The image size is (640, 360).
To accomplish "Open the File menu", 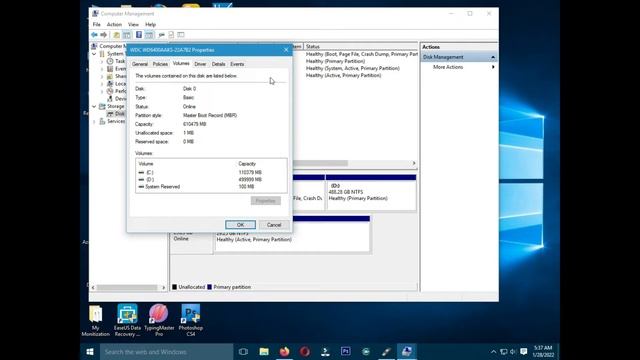I will point(97,24).
